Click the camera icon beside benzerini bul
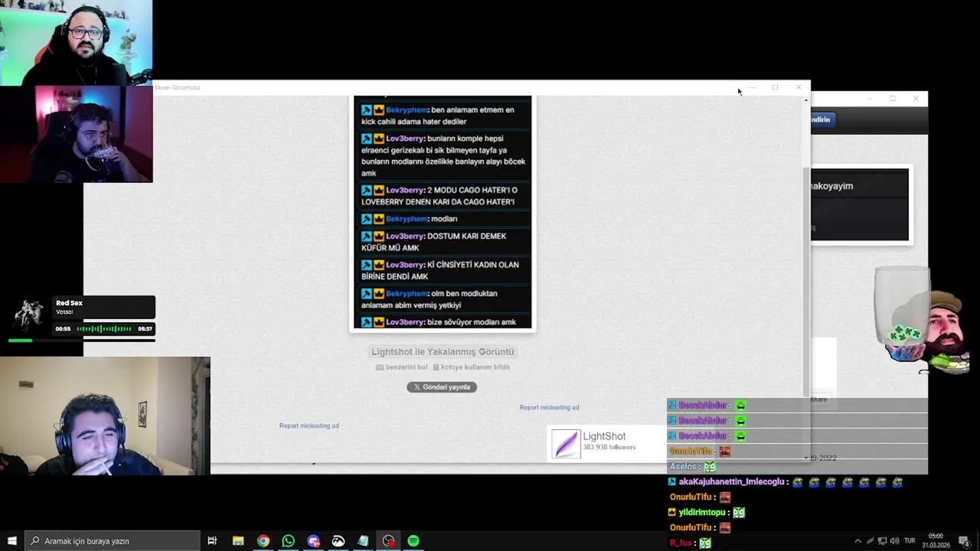This screenshot has width=980, height=551. 380,367
